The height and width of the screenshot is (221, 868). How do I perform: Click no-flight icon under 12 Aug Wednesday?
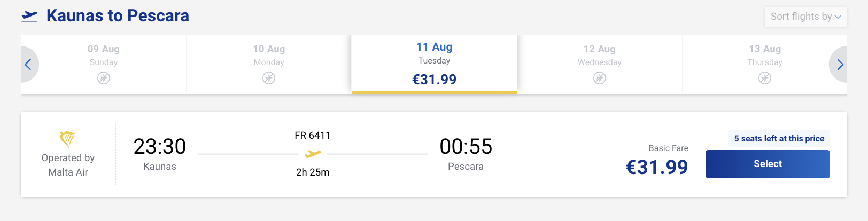click(600, 78)
